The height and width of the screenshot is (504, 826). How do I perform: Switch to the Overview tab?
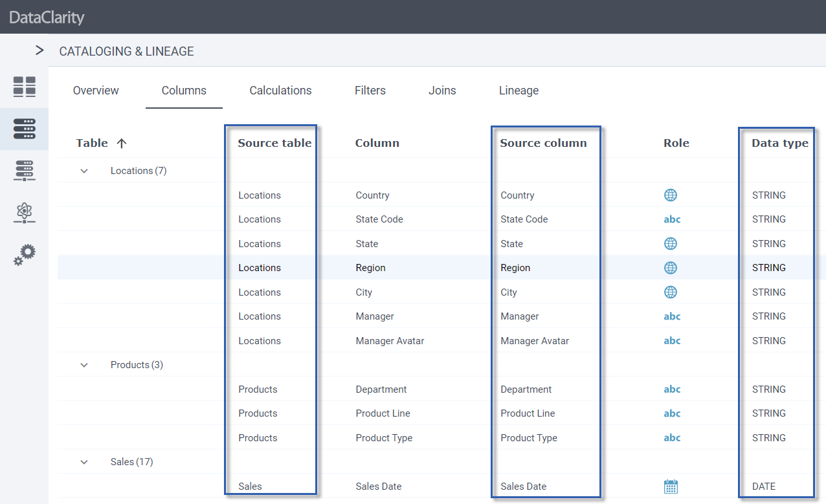coord(96,91)
